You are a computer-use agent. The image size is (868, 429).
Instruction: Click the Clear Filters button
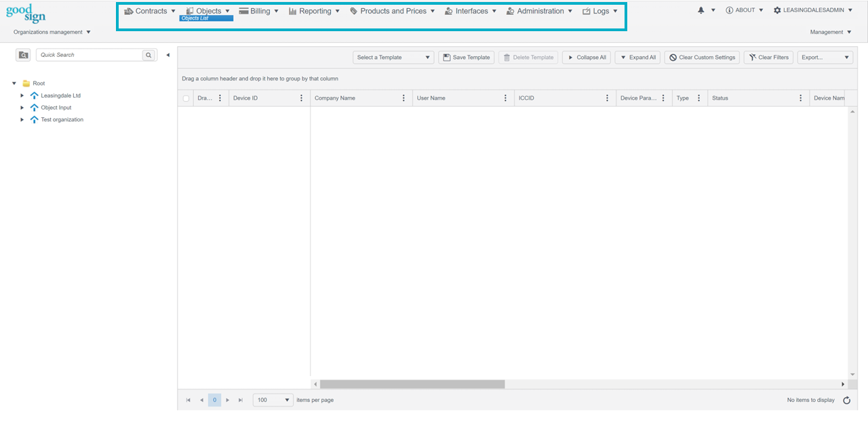pos(768,58)
